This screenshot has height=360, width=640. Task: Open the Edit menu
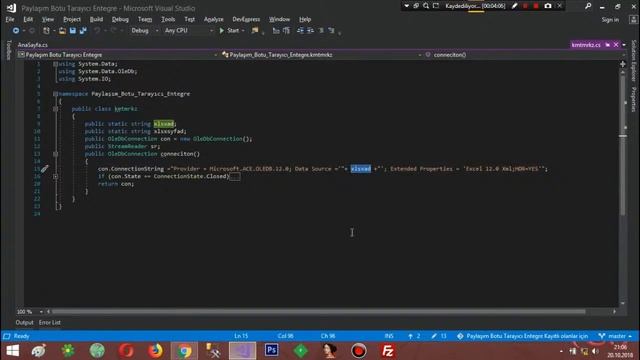click(x=28, y=19)
